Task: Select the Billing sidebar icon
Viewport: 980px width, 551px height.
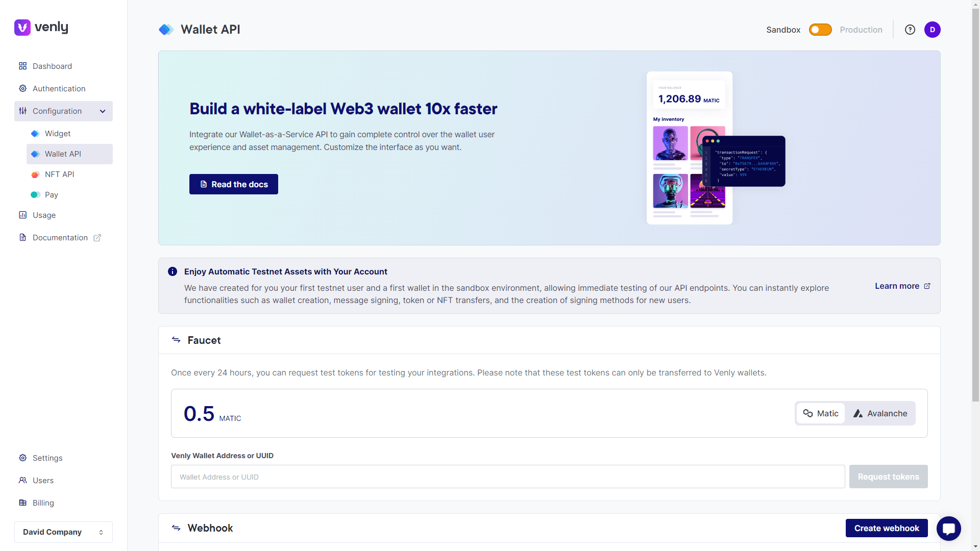Action: coord(23,503)
